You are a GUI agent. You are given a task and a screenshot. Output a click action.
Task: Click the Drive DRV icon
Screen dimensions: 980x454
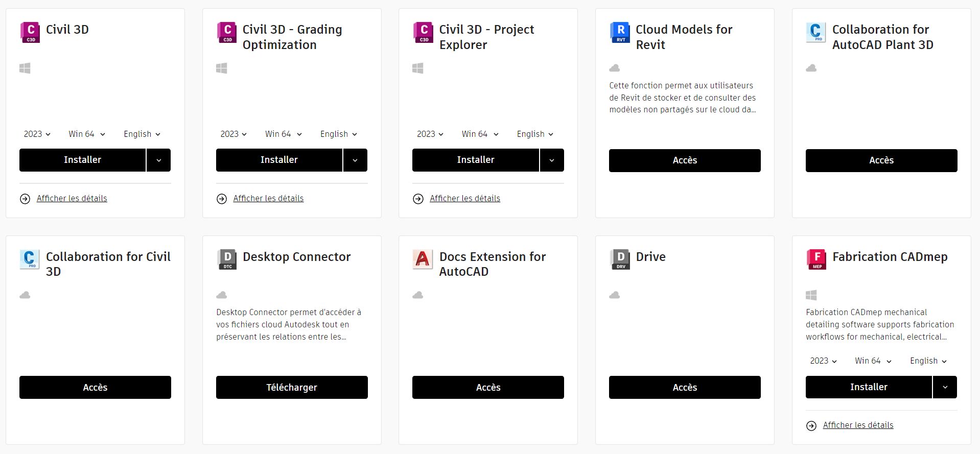point(619,259)
